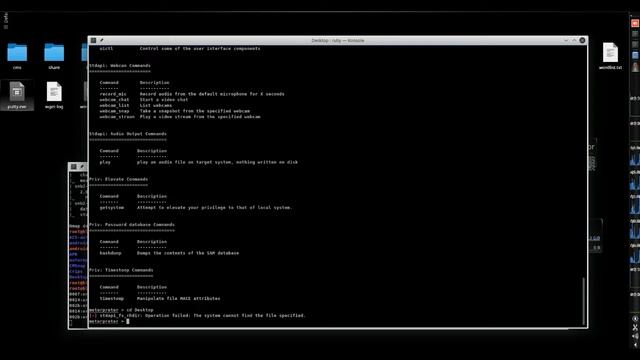Viewport: 640px width, 360px height.
Task: Click the window menu icon of the background terminal
Action: (73, 167)
